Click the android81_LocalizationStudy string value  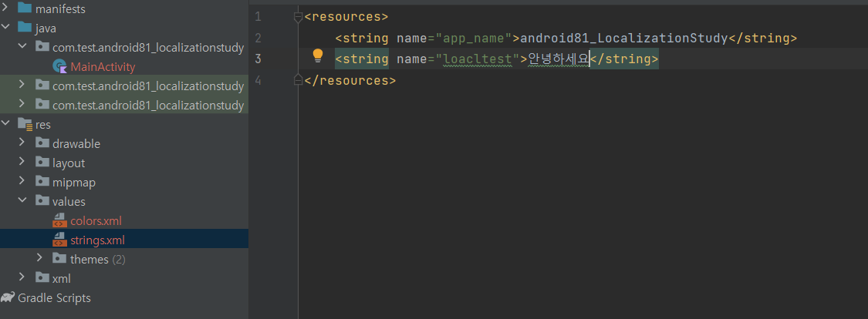(x=624, y=39)
